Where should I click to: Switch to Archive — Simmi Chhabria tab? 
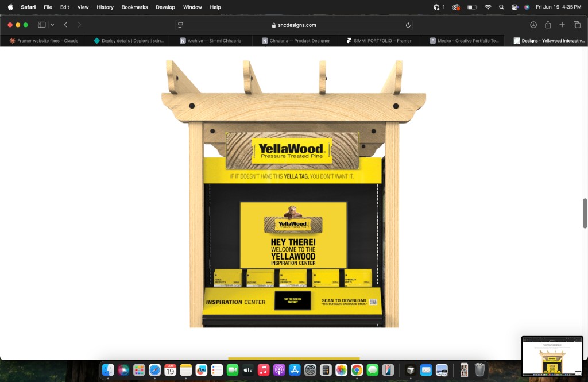210,41
